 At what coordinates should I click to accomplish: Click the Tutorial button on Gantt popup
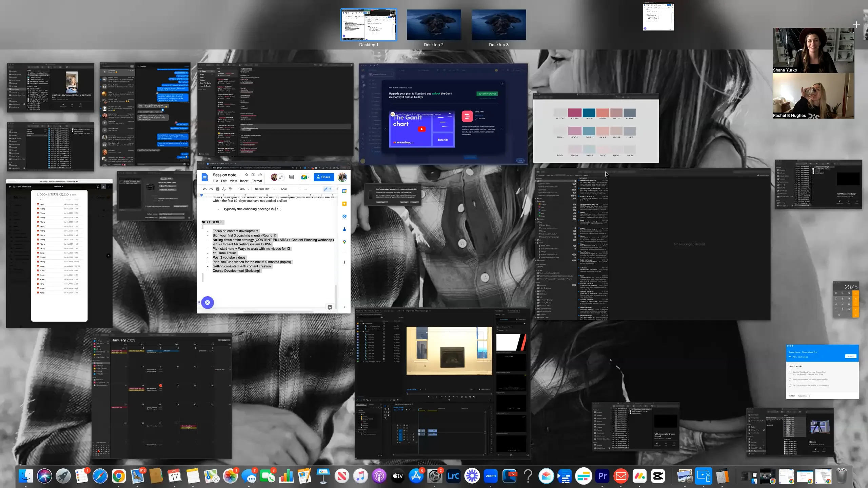(443, 140)
